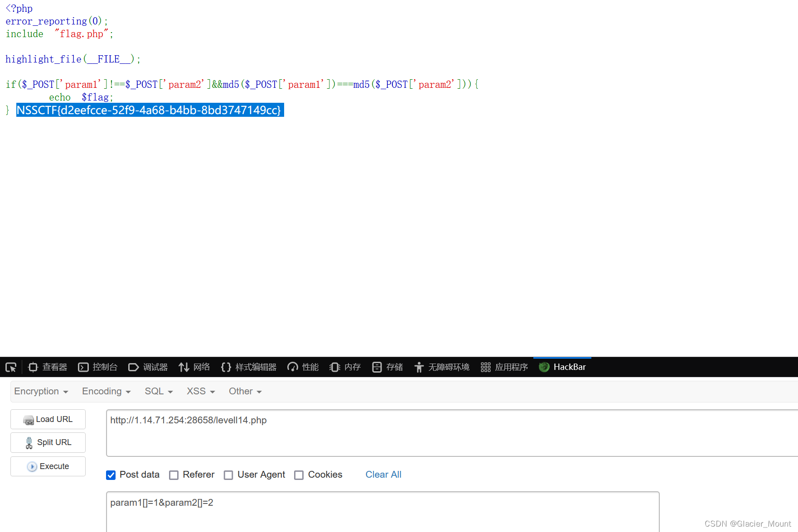
Task: Open the 查看器 (Inspector) panel
Action: (x=47, y=367)
